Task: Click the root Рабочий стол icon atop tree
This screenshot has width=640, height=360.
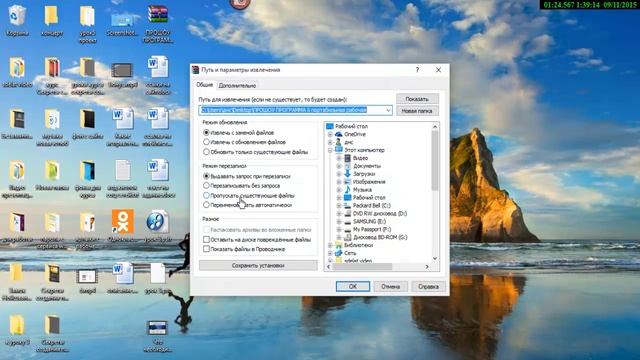Action: tap(330, 126)
